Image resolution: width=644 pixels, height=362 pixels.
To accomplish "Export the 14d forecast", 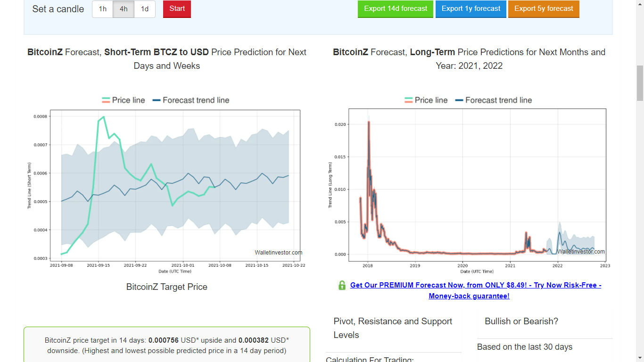I will 396,9.
